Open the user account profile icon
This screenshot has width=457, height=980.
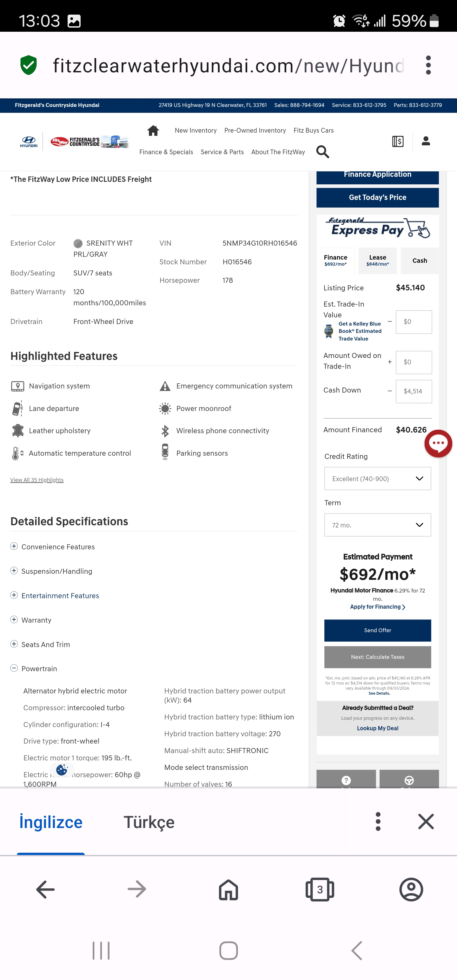coord(426,141)
